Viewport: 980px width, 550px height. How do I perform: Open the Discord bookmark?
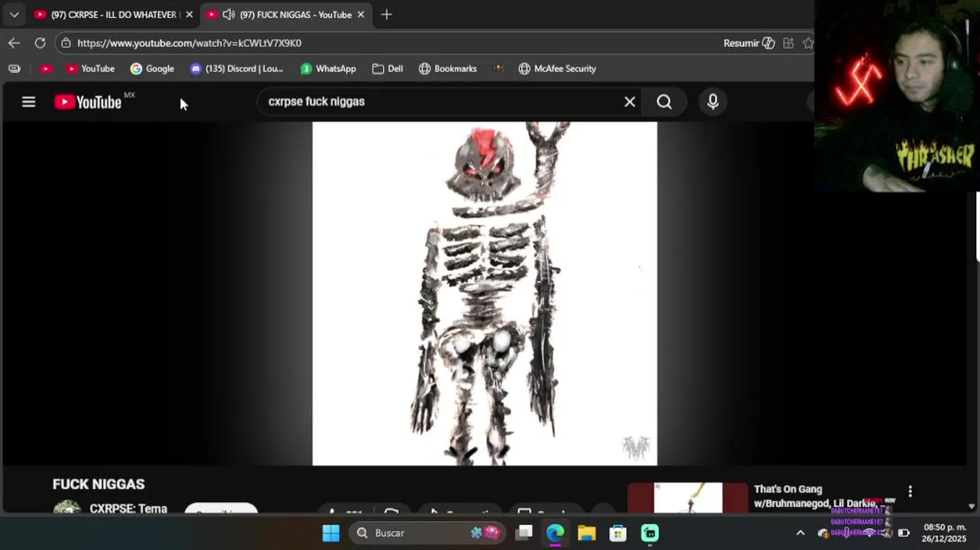pos(237,69)
